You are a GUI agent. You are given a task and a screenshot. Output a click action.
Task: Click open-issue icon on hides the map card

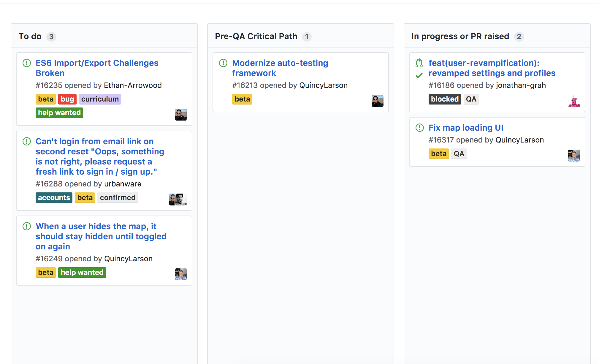click(x=27, y=226)
